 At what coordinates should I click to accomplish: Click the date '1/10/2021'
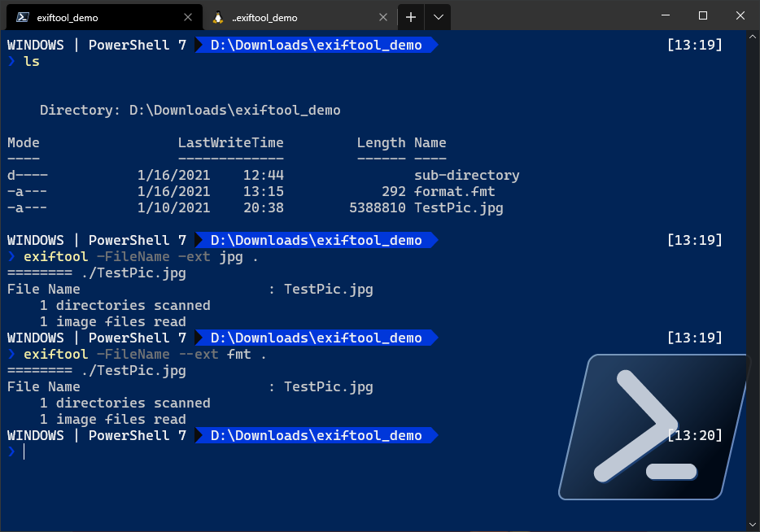pos(173,208)
